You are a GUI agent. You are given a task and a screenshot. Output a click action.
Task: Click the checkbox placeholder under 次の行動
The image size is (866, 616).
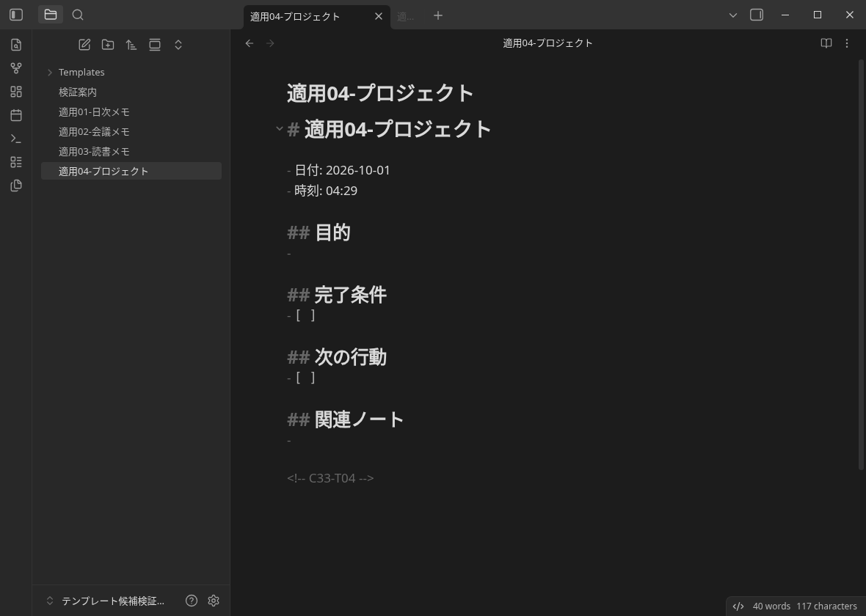pyautogui.click(x=305, y=378)
